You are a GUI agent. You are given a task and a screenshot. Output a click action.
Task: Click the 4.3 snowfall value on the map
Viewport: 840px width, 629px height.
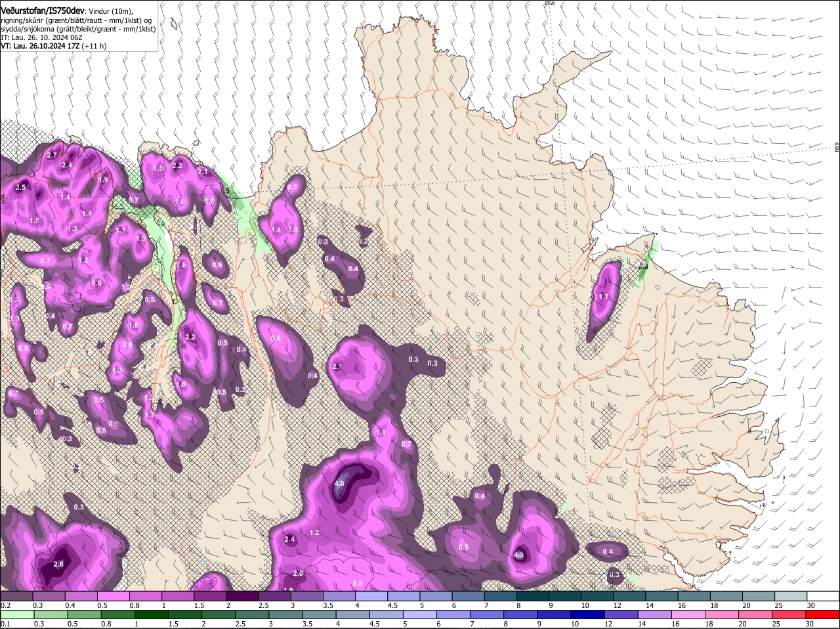pyautogui.click(x=518, y=555)
